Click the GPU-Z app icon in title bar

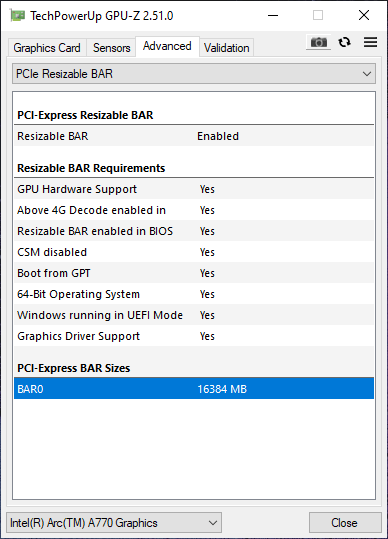click(x=17, y=15)
